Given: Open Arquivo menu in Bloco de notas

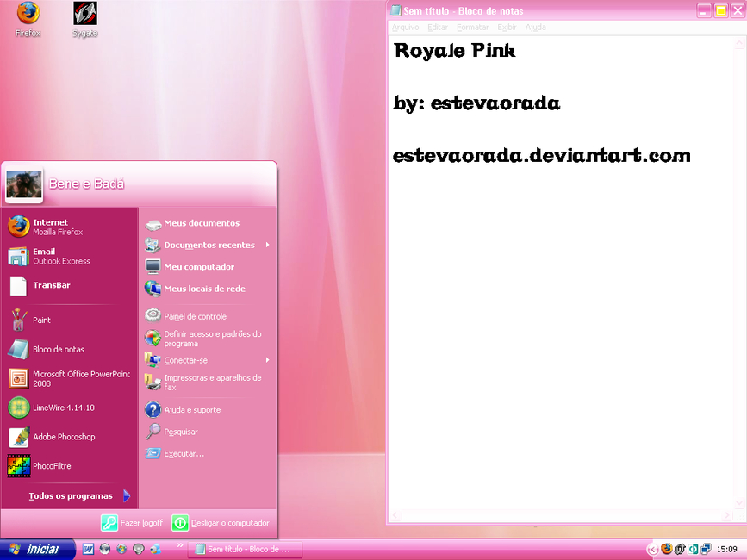Looking at the screenshot, I should (406, 28).
